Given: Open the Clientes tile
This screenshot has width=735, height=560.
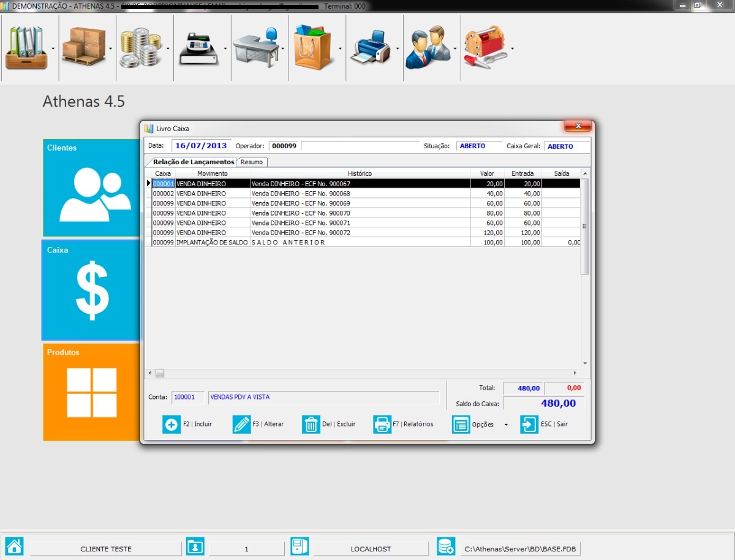Looking at the screenshot, I should pyautogui.click(x=91, y=188).
